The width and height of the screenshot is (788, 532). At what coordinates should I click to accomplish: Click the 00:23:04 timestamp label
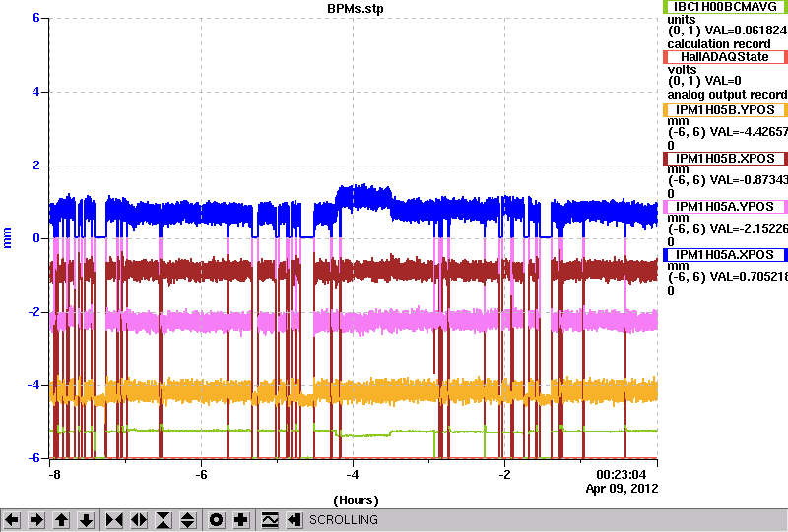(x=622, y=475)
